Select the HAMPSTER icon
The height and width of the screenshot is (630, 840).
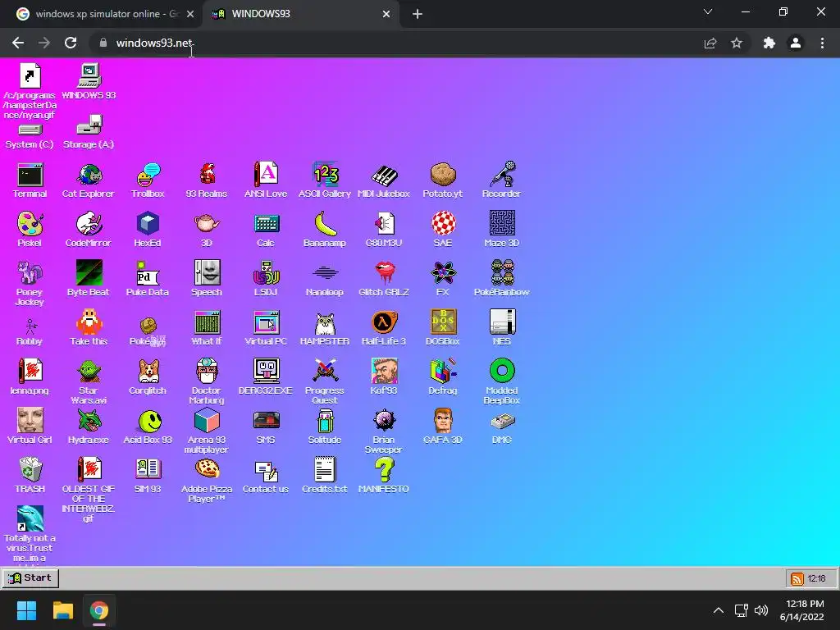325,328
